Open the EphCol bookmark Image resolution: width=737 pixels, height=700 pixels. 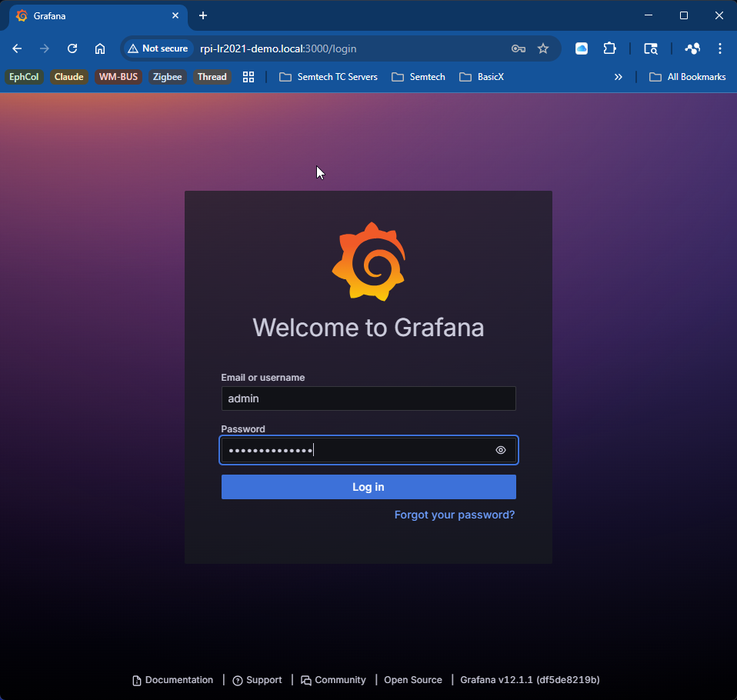[24, 77]
